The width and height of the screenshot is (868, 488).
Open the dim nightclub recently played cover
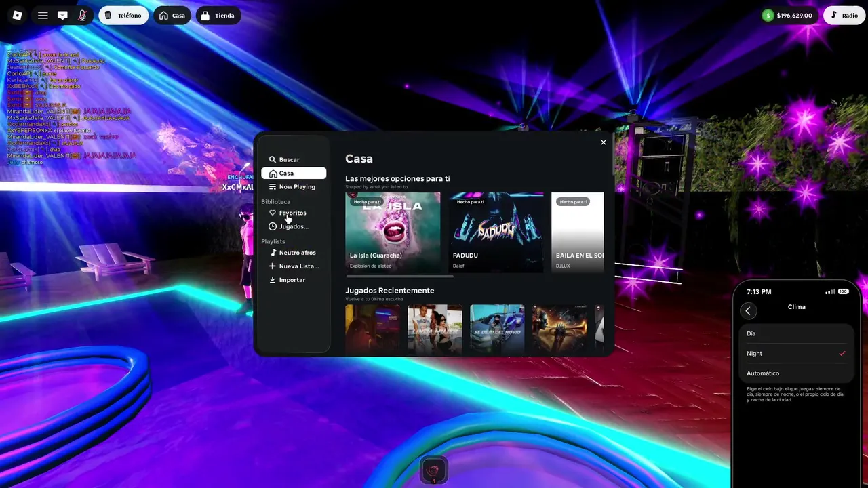pyautogui.click(x=372, y=330)
